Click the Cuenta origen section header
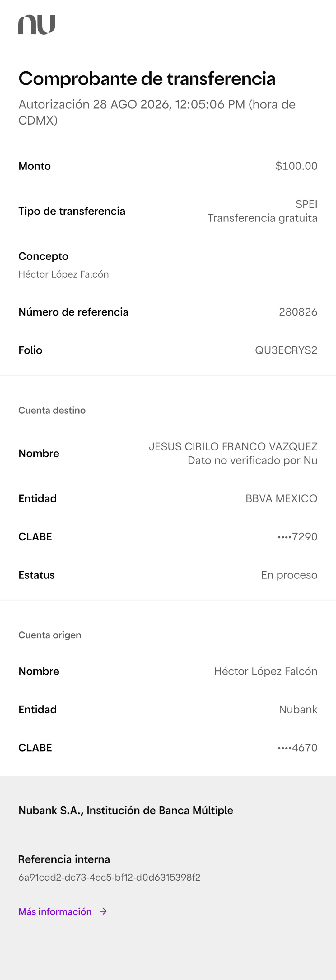336x980 pixels. point(50,635)
